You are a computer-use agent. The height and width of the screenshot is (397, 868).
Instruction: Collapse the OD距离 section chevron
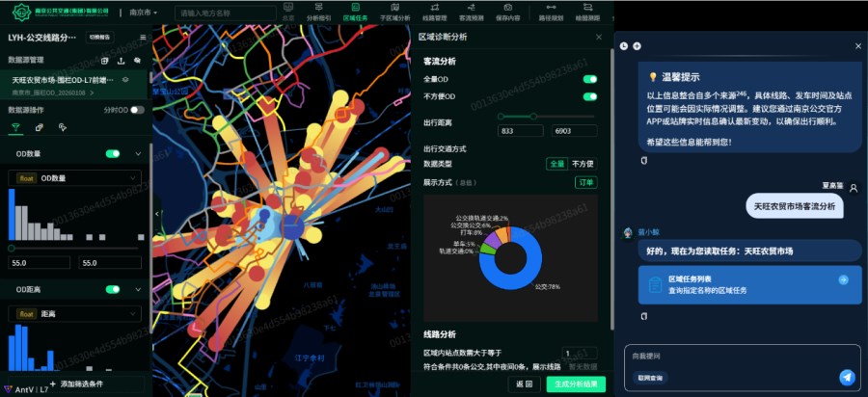click(138, 289)
